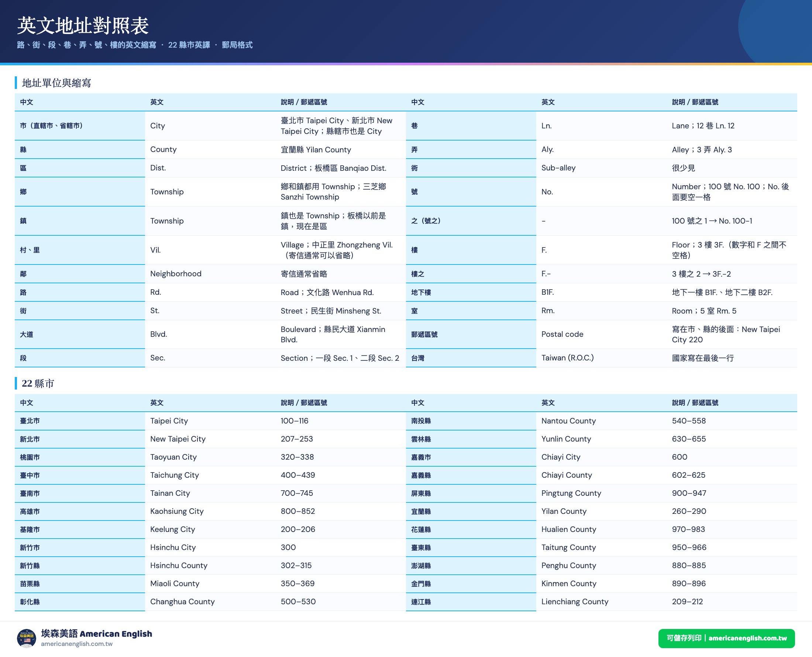
Task: Click the Taoyuan City cell
Action: 210,457
